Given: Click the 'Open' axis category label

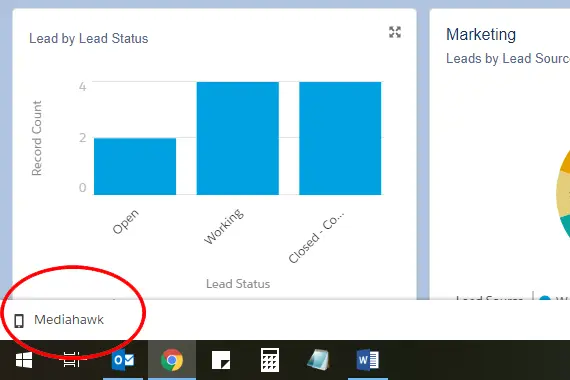Looking at the screenshot, I should point(125,221).
